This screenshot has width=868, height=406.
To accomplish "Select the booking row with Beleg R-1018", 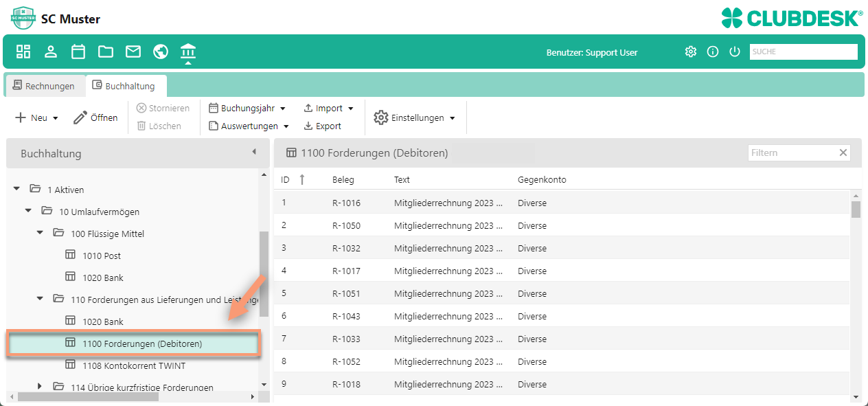I will coord(562,384).
